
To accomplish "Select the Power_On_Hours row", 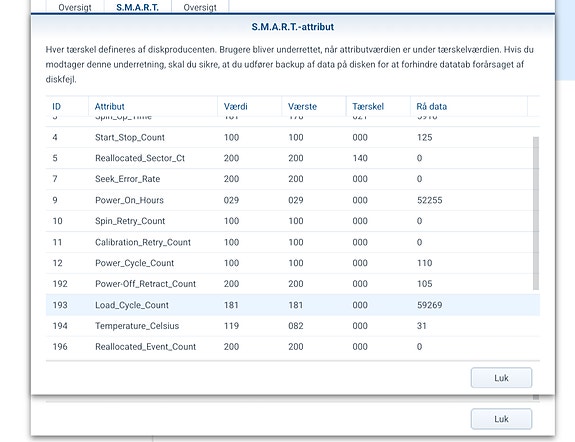I will point(293,200).
